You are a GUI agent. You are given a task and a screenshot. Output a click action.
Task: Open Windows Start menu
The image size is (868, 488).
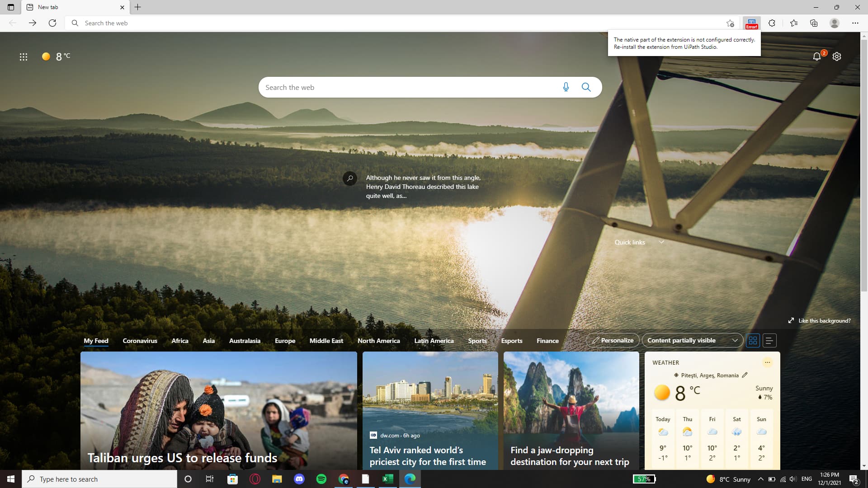click(11, 479)
